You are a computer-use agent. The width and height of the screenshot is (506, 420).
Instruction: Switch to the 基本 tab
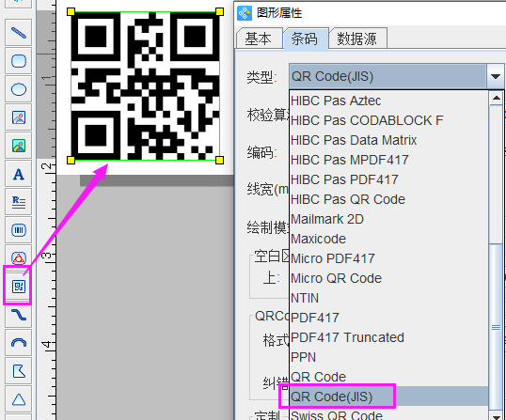pos(259,39)
